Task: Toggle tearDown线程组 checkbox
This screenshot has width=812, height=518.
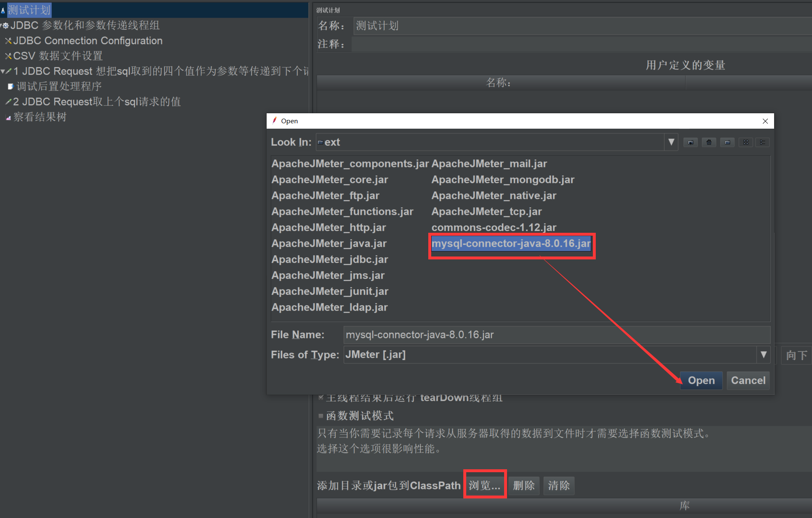Action: pos(321,398)
